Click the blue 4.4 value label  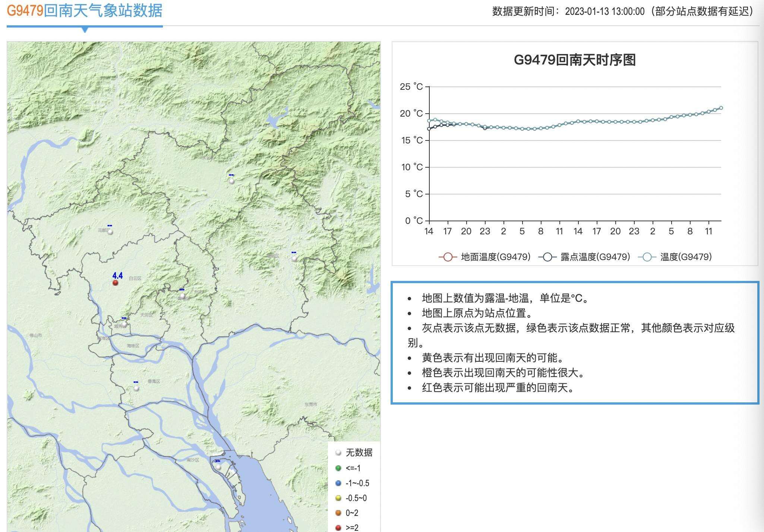pyautogui.click(x=117, y=275)
